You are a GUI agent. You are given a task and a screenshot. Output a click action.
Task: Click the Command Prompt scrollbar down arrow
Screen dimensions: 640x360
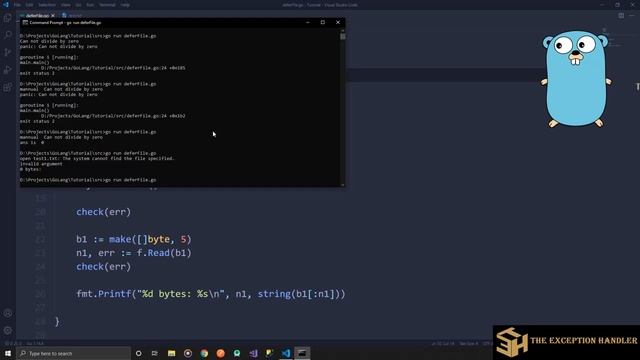click(343, 184)
